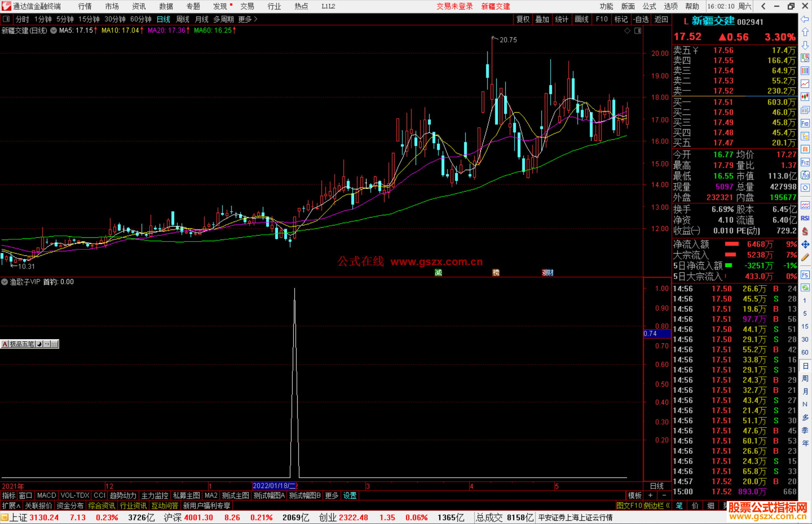The height and width of the screenshot is (524, 812).
Task: Open the 资讯 menu
Action: pyautogui.click(x=139, y=6)
